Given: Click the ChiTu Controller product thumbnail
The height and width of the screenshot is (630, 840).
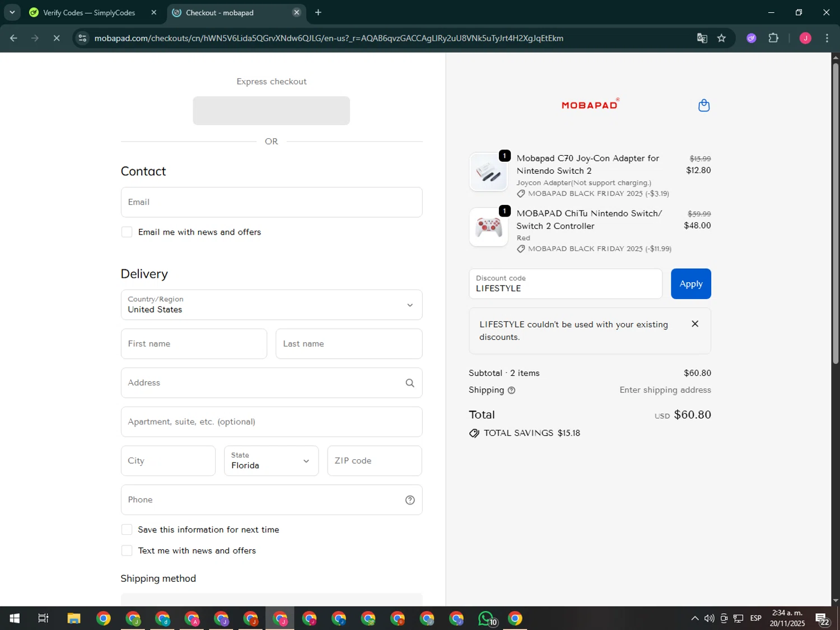Looking at the screenshot, I should 488,227.
